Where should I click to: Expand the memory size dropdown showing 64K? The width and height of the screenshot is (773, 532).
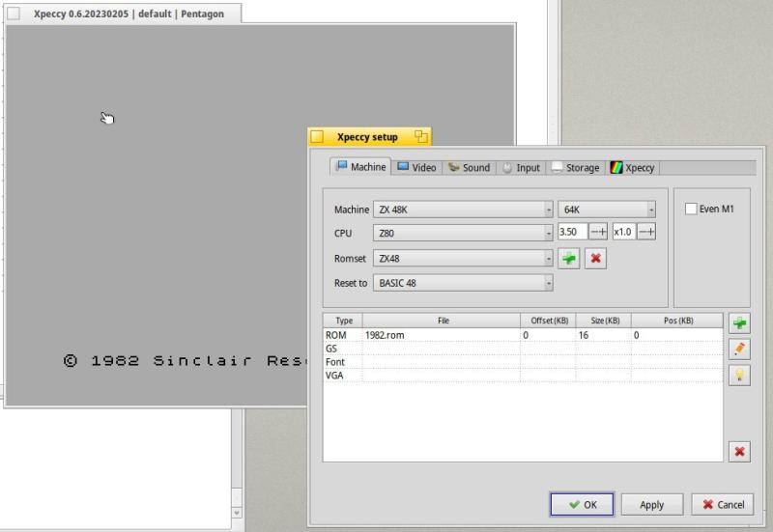click(x=607, y=210)
